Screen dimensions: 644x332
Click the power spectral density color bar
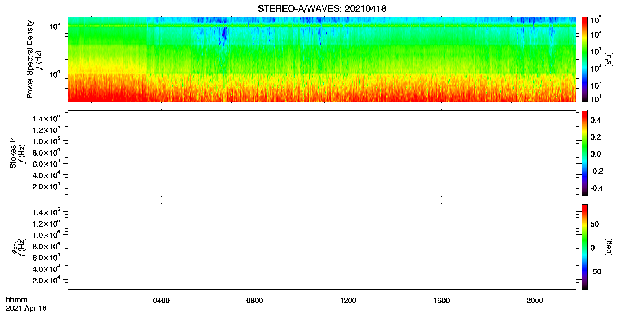tap(585, 59)
